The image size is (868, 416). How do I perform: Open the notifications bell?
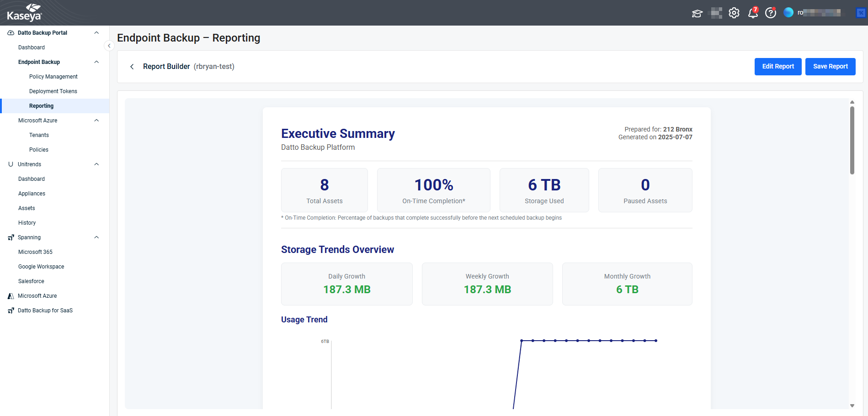(x=752, y=13)
